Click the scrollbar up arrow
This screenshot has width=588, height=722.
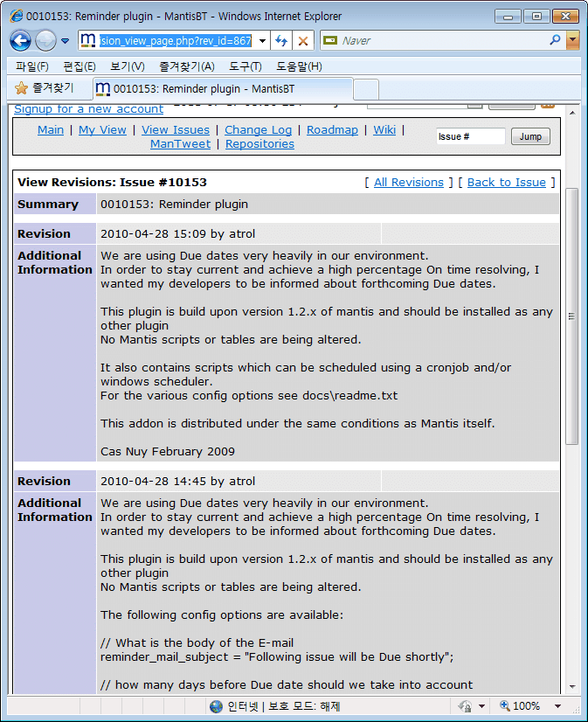(572, 113)
